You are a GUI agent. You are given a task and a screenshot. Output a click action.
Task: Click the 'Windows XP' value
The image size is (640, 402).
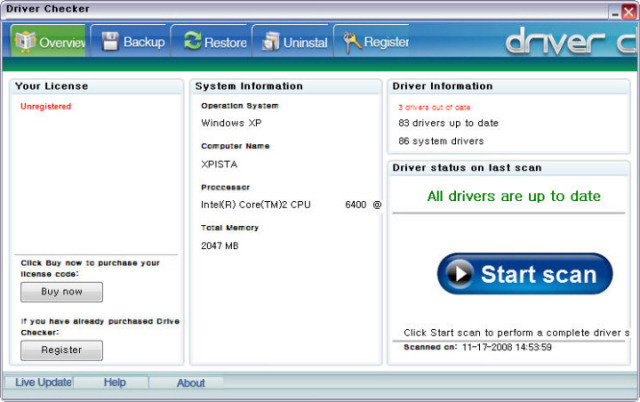(x=231, y=123)
